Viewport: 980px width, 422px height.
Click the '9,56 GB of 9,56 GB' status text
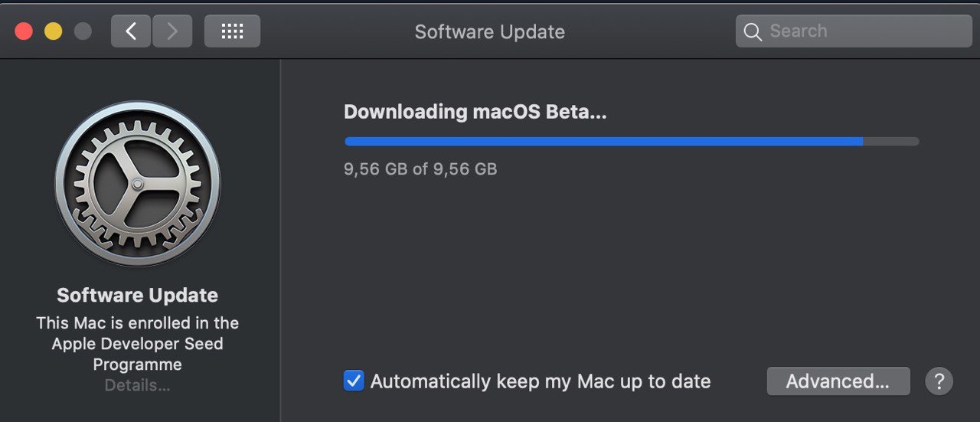[x=420, y=169]
